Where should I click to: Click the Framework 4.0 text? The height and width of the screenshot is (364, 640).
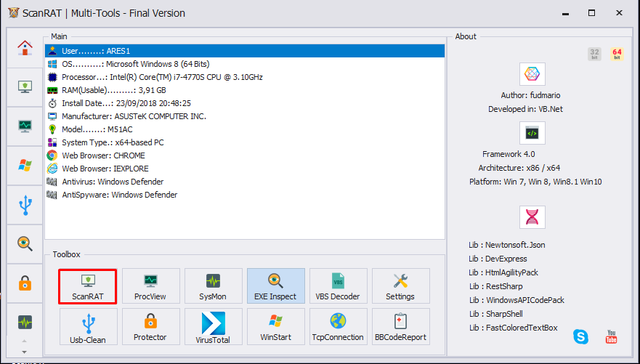point(509,154)
